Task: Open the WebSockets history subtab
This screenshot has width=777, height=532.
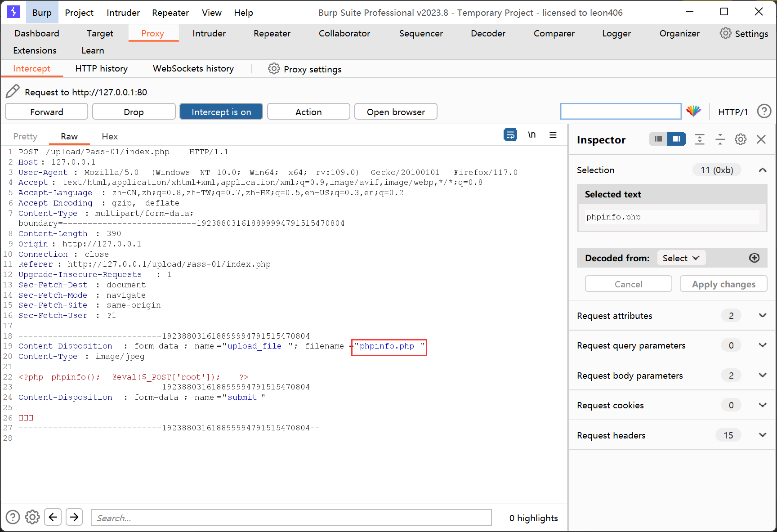Action: pos(193,68)
